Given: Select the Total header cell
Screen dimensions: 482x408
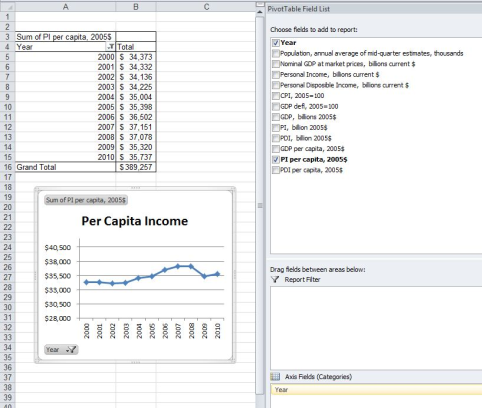Looking at the screenshot, I should [136, 47].
